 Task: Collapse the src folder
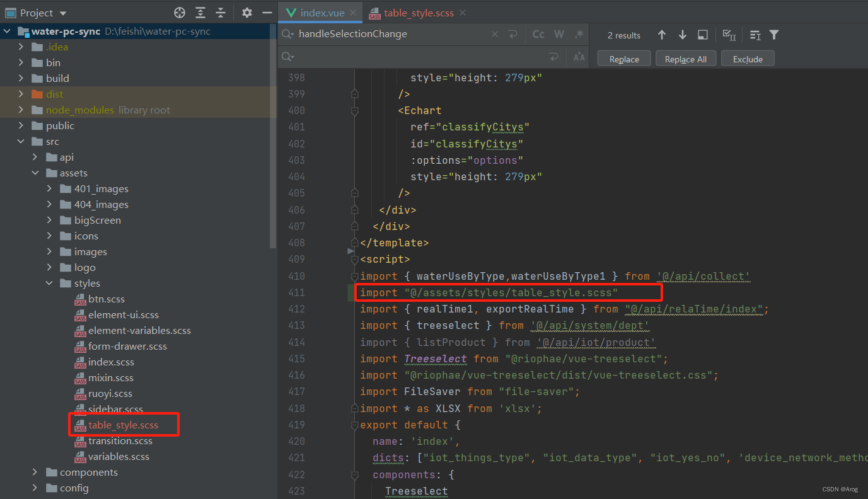coord(21,141)
